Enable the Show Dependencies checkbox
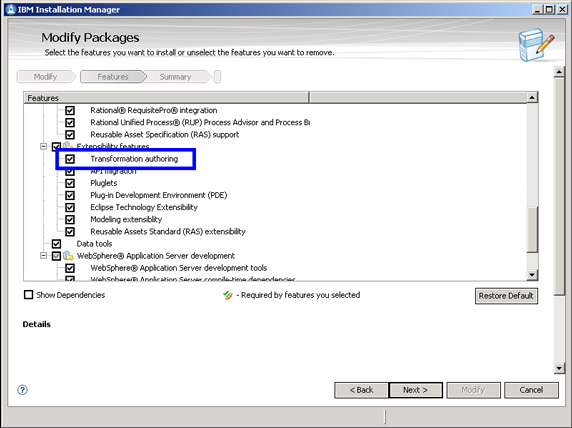Image resolution: width=572 pixels, height=428 pixels. click(28, 294)
